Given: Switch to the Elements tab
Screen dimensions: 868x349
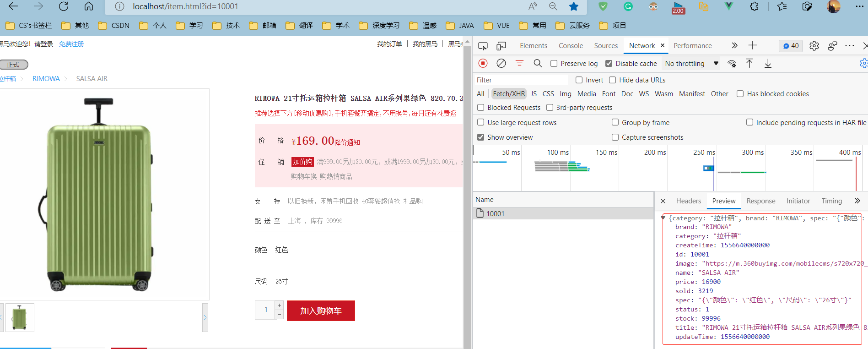Looking at the screenshot, I should pos(534,46).
